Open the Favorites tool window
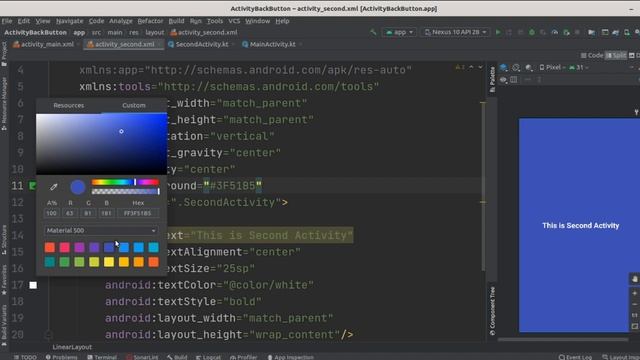This screenshot has height=360, width=640. point(4,280)
